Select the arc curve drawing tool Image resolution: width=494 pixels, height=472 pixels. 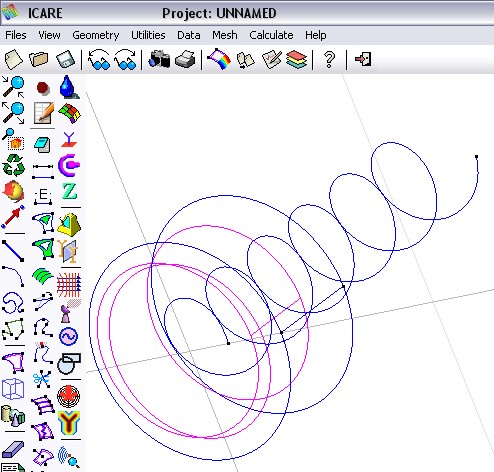13,276
